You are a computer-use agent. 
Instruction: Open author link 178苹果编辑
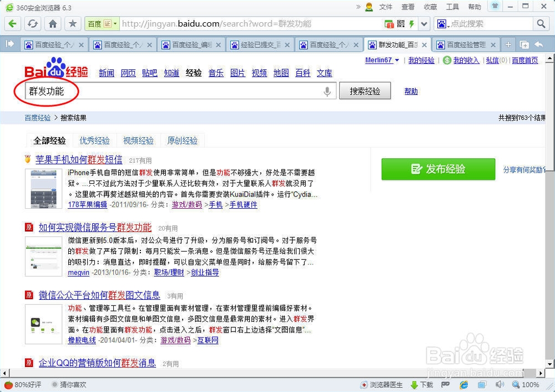[88, 204]
